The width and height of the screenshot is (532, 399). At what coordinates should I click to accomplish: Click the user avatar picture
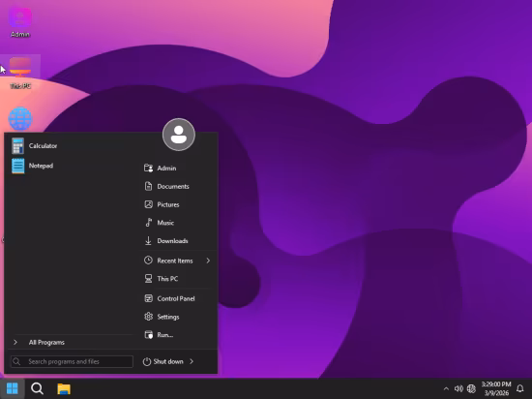coord(179,135)
